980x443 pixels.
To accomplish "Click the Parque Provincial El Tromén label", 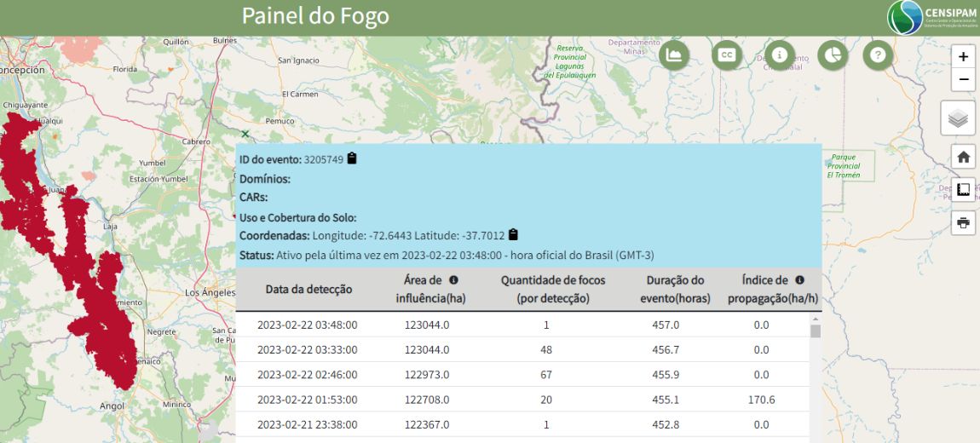I will [x=844, y=166].
